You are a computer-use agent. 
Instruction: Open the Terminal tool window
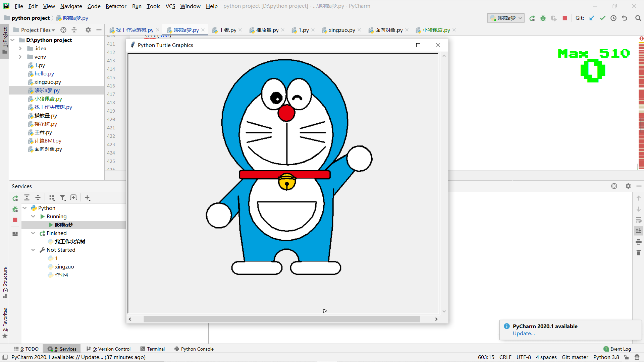153,349
